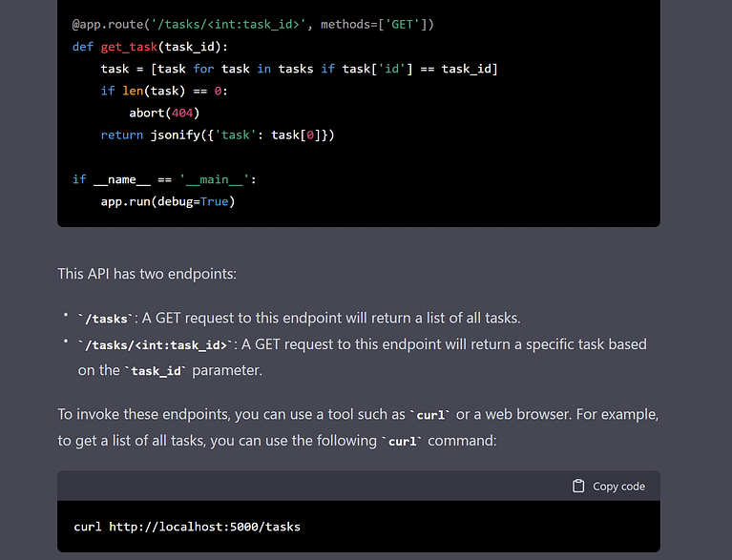The image size is (732, 560).
Task: Click the `/tasks/<int:task_id>` inline code bullet
Action: [156, 344]
